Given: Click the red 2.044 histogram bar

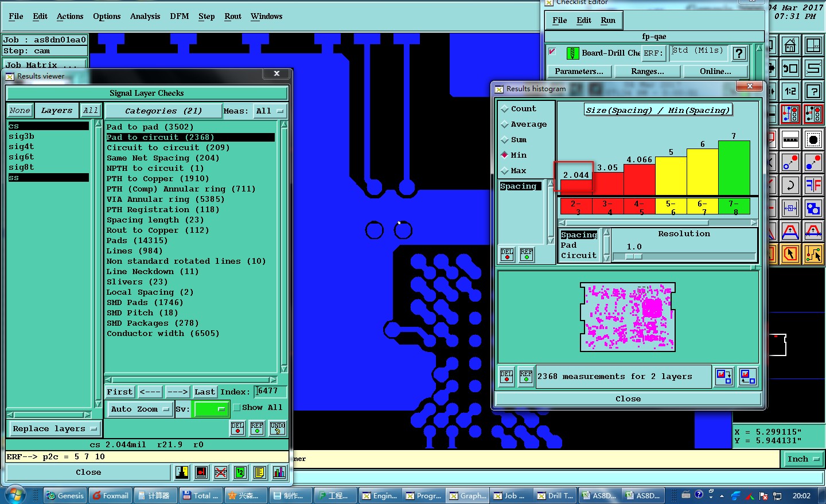Looking at the screenshot, I should [576, 188].
